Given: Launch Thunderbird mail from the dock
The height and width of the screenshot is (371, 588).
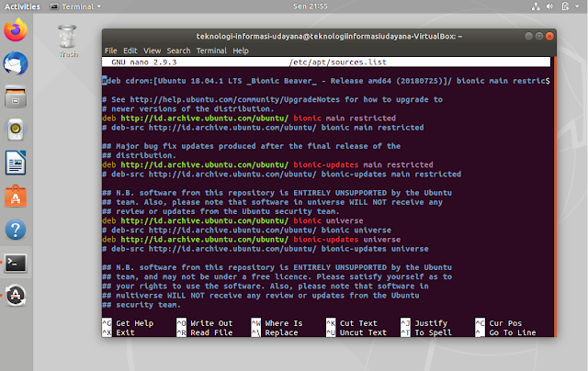Looking at the screenshot, I should point(16,63).
